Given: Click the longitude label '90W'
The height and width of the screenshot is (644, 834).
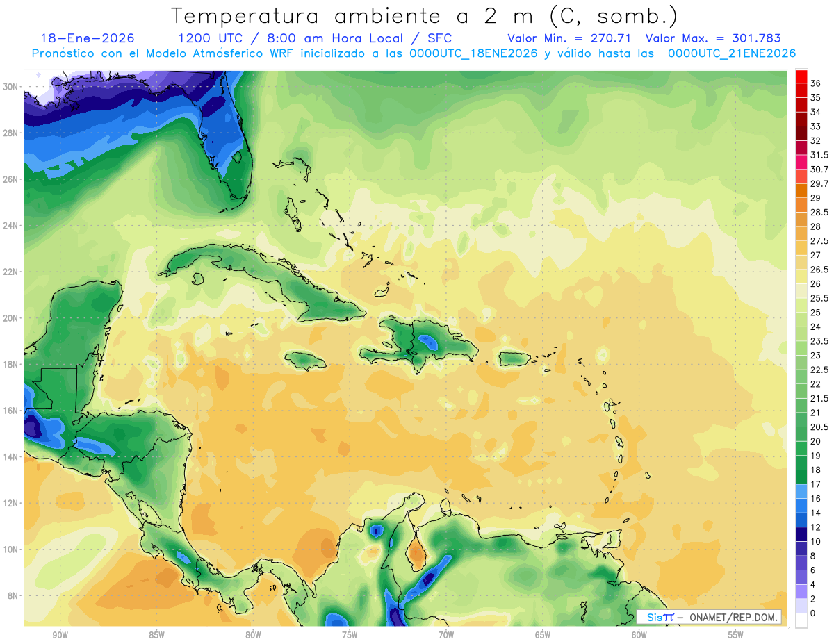Looking at the screenshot, I should point(60,635).
